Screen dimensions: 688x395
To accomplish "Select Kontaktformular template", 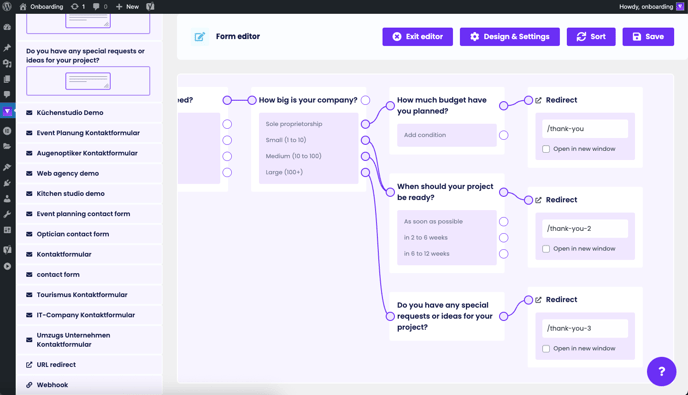I will 89,254.
